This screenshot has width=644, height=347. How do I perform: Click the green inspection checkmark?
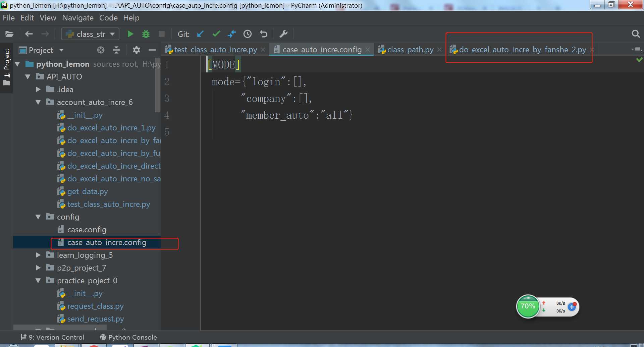(639, 60)
